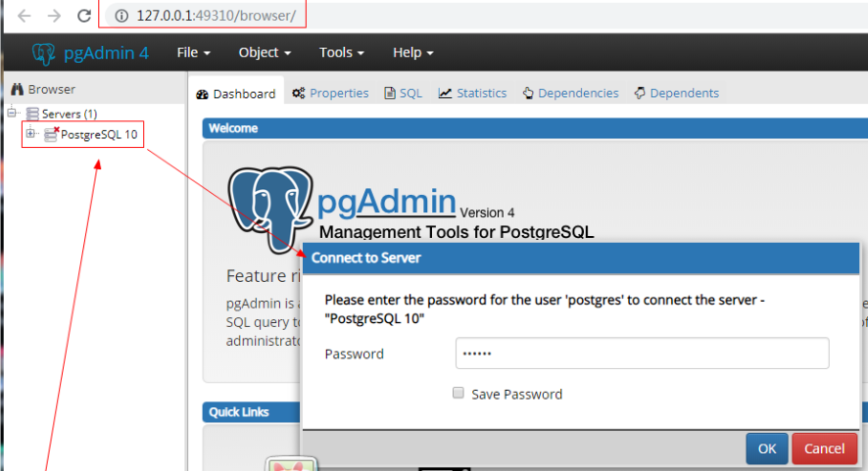
Task: Click the Welcome panel header
Action: click(x=535, y=128)
